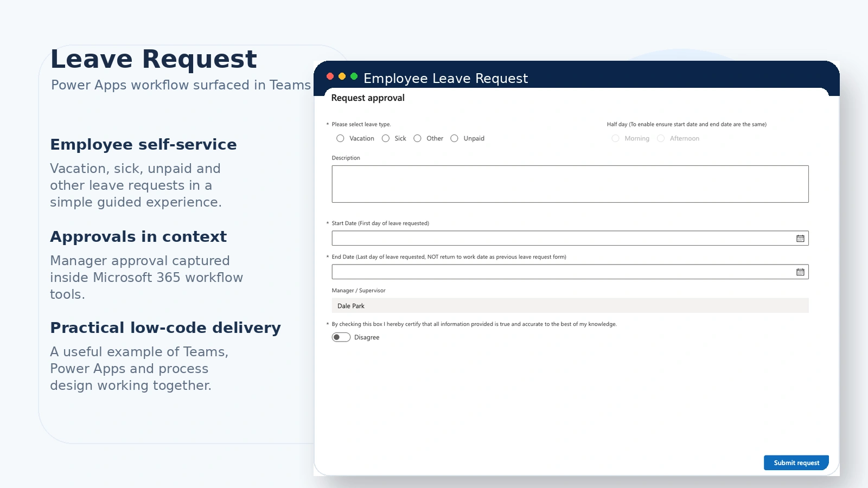868x488 pixels.
Task: Click the 'Start Date (First day of leave requested)' label
Action: pos(380,223)
